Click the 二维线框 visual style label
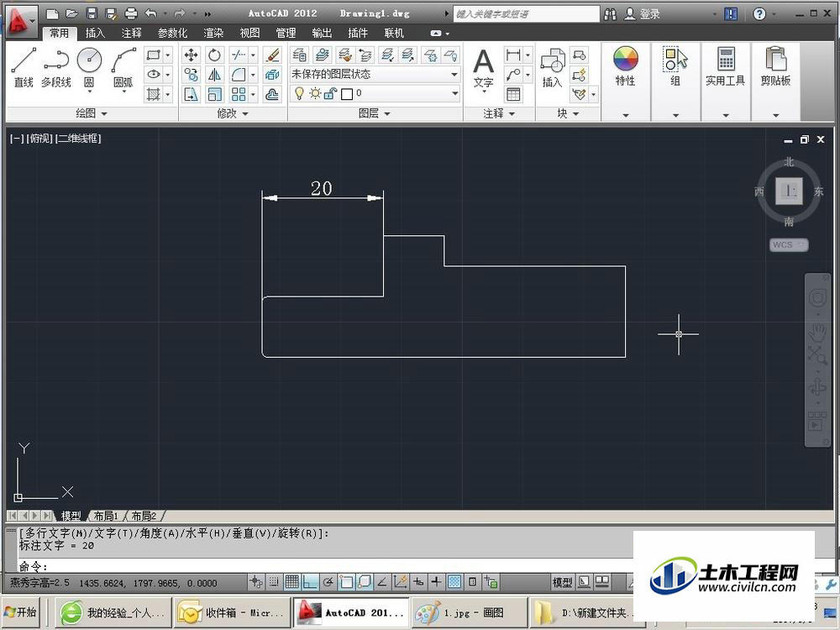840x630 pixels. (78, 139)
